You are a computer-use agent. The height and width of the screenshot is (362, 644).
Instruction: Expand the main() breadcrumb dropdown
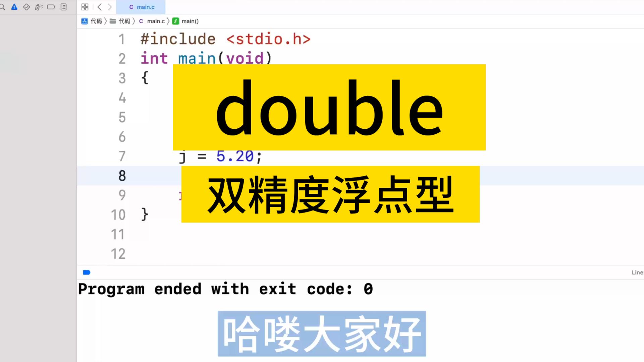(x=190, y=21)
